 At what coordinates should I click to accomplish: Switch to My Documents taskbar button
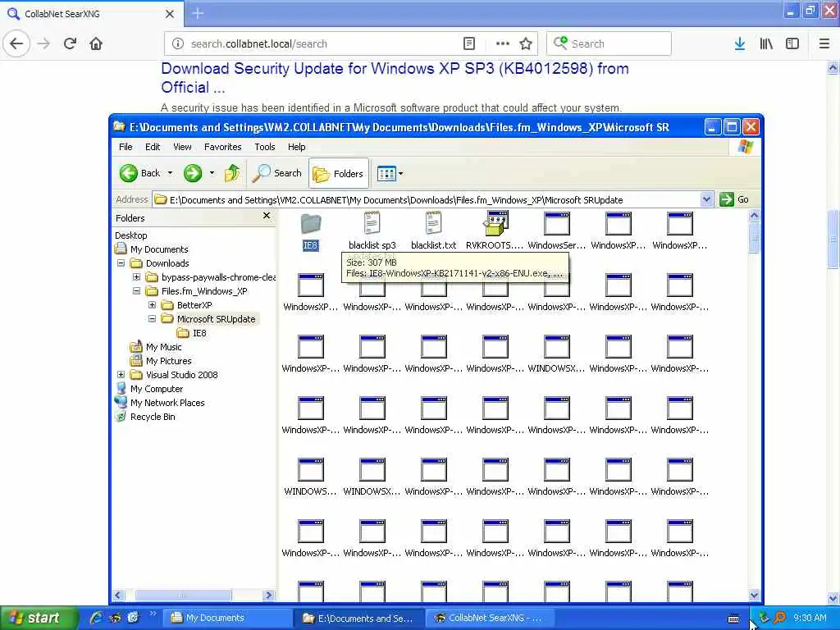[x=228, y=618]
